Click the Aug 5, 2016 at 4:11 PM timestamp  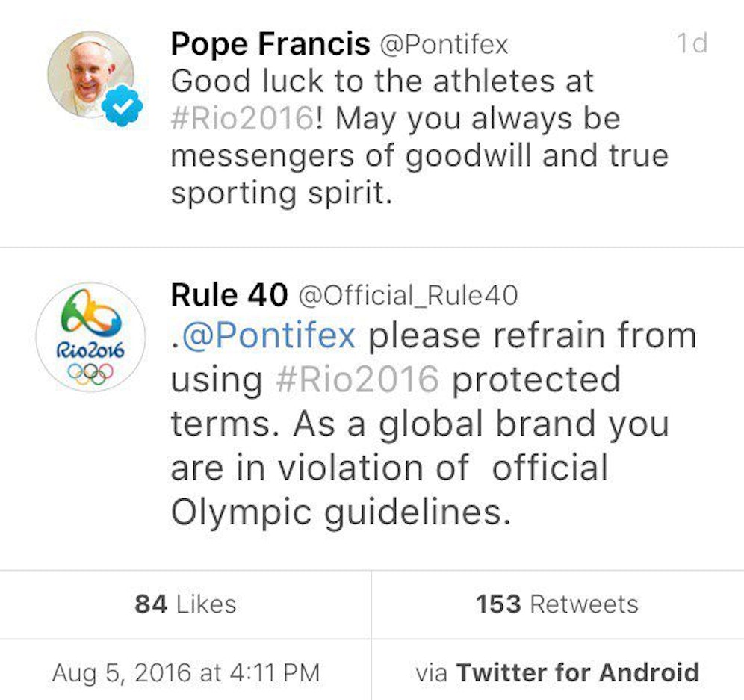click(x=185, y=672)
